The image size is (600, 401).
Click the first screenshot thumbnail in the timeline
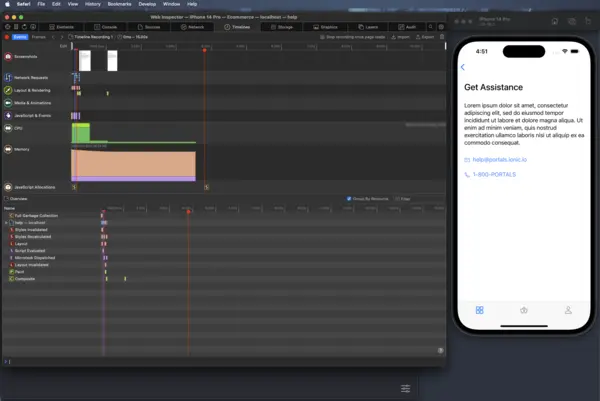pos(85,60)
